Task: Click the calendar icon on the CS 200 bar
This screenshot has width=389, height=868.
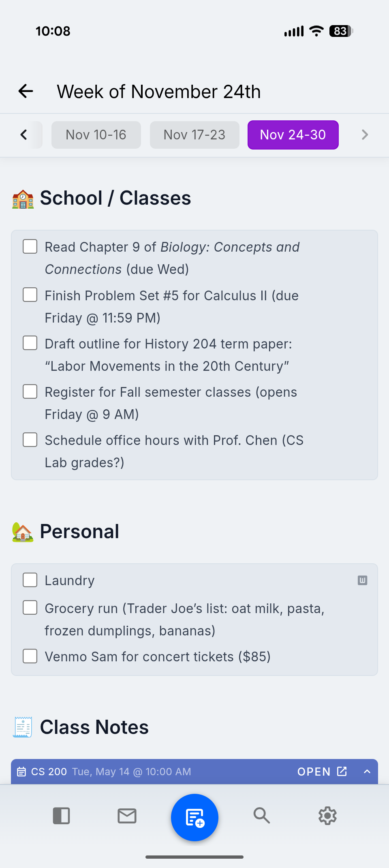Action: click(x=22, y=772)
